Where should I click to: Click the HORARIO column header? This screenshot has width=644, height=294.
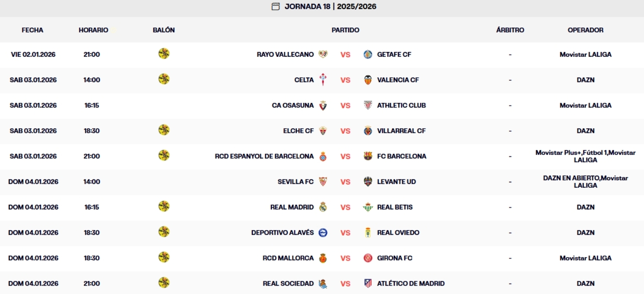click(94, 30)
